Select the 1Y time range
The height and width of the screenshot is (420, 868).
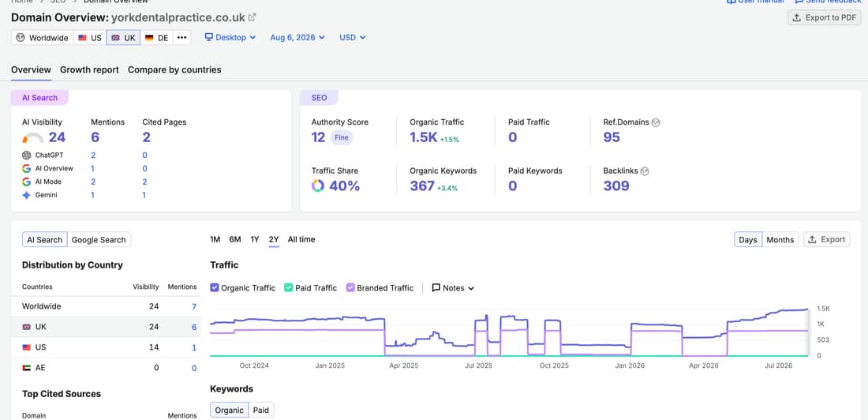[x=255, y=239]
